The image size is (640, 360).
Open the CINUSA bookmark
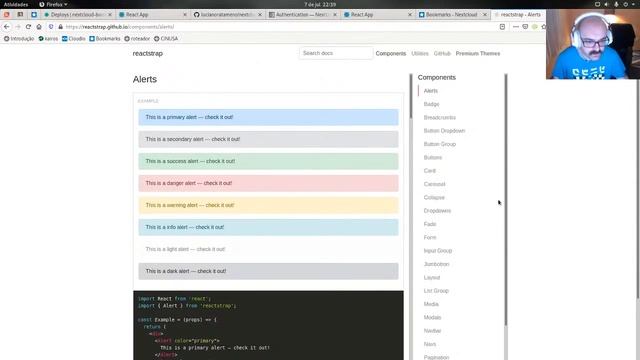[166, 39]
